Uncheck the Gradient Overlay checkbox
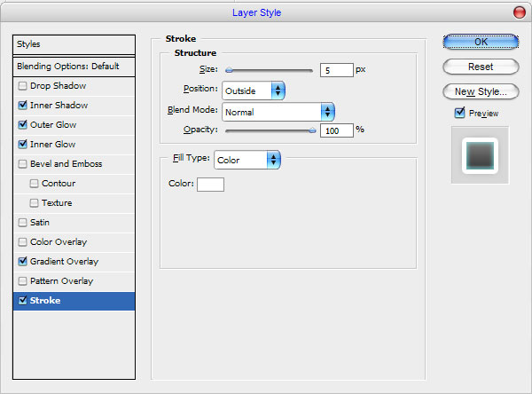 click(x=22, y=262)
